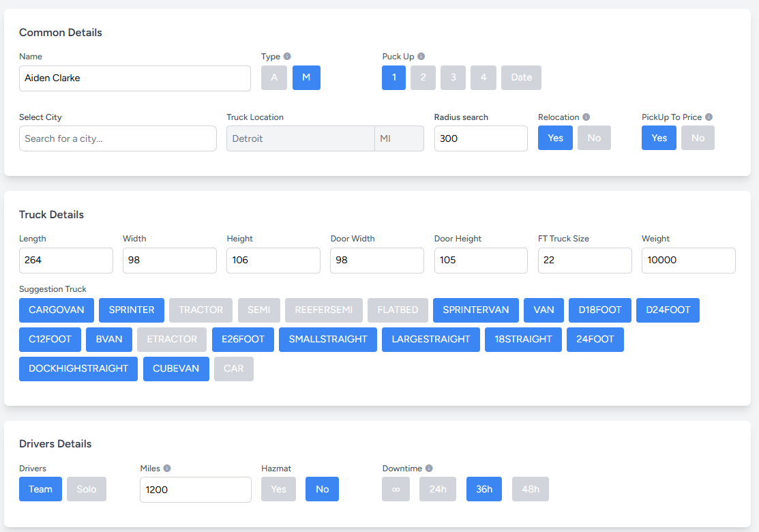This screenshot has width=759, height=532.
Task: Select Puck Up Date option
Action: point(521,78)
